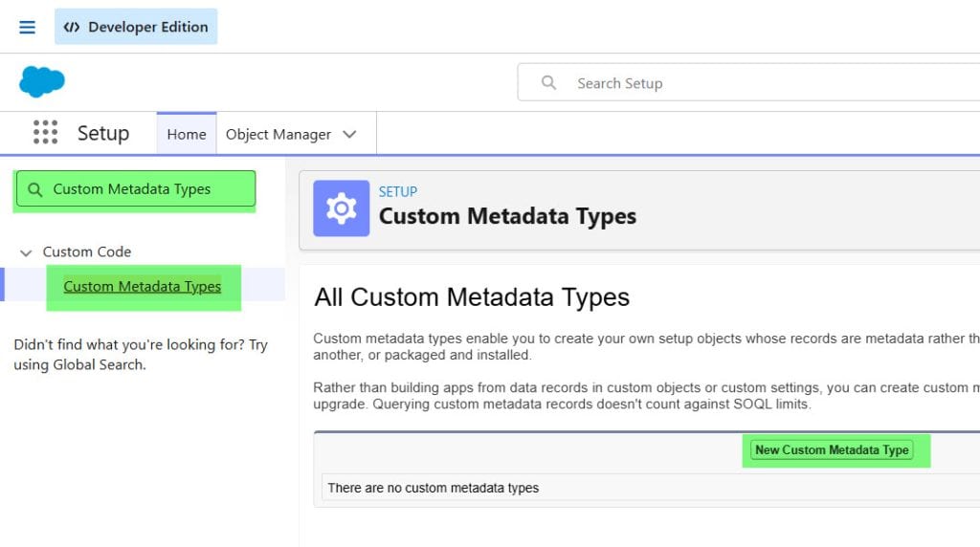Click the Custom Metadata Types page title
The height and width of the screenshot is (547, 980).
pos(507,216)
